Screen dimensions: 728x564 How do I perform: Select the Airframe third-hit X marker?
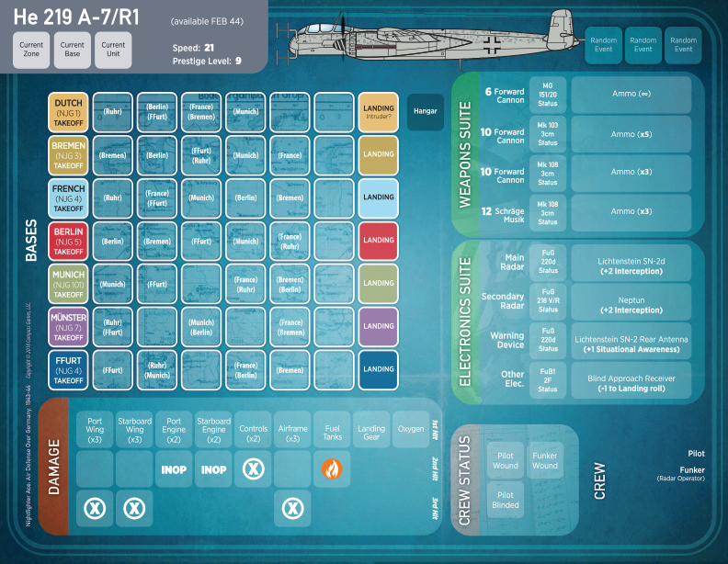[292, 507]
